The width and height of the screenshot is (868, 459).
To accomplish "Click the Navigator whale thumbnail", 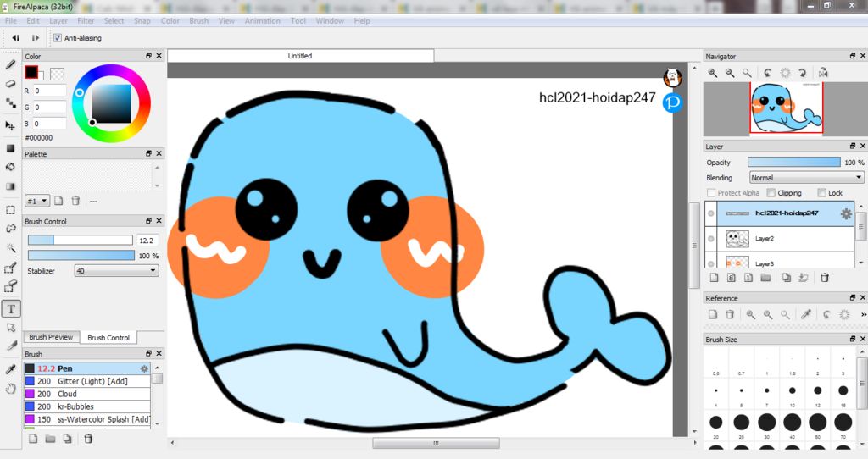I will point(787,108).
